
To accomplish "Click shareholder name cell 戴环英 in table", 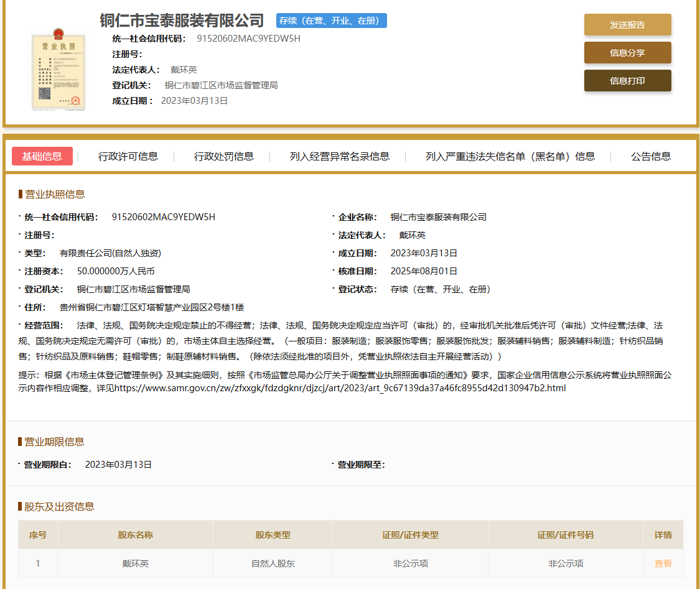I will pos(135,563).
